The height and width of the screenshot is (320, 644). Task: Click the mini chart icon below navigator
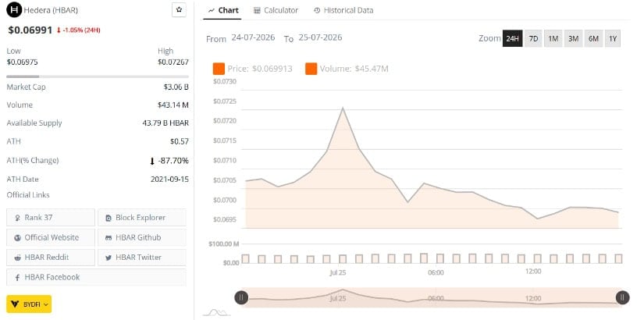pyautogui.click(x=216, y=313)
